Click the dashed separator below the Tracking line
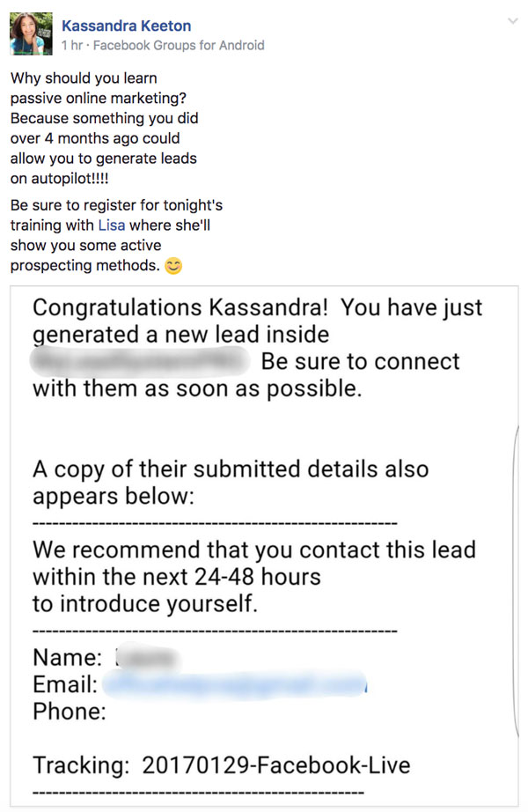 pos(198,793)
